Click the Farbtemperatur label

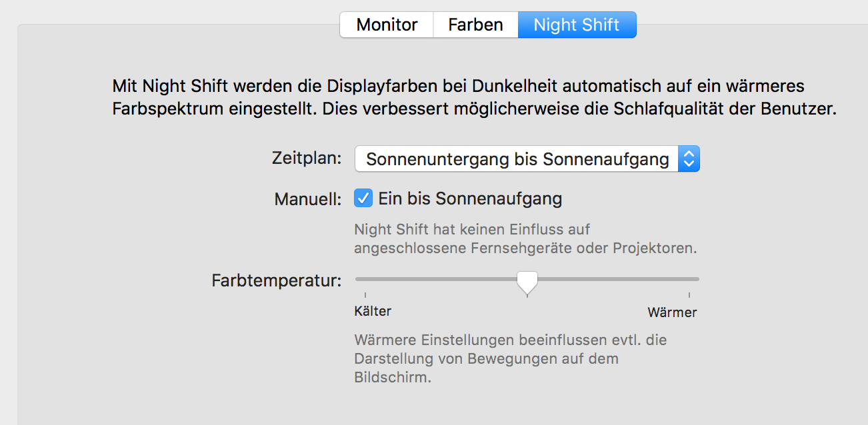[x=277, y=280]
